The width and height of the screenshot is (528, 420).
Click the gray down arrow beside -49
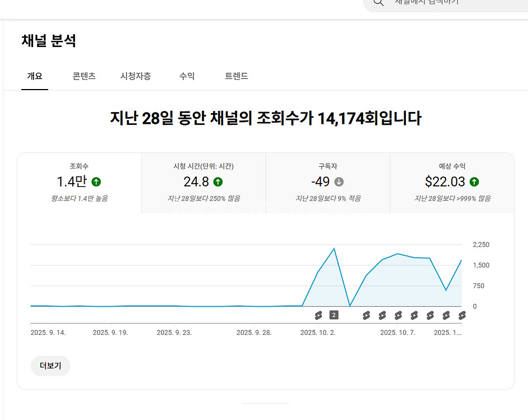point(339,181)
